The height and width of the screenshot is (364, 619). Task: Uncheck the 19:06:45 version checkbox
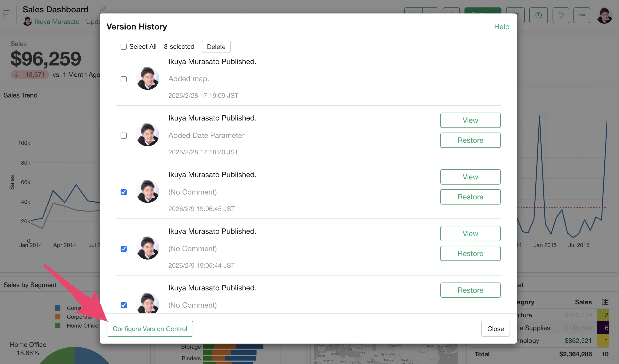click(124, 192)
